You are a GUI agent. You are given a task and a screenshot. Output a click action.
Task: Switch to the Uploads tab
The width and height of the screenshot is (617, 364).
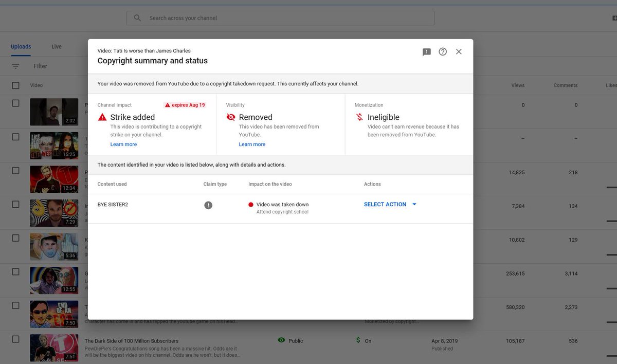pyautogui.click(x=21, y=47)
